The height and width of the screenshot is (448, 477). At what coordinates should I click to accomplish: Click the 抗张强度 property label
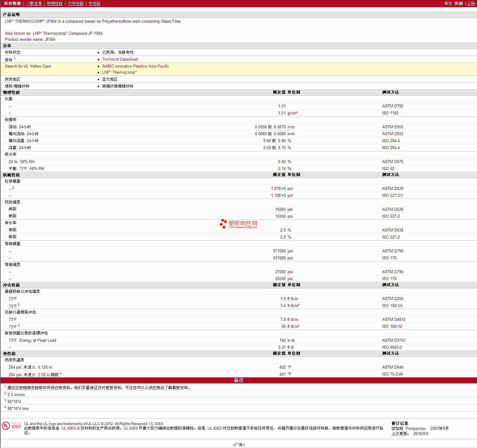tap(13, 202)
